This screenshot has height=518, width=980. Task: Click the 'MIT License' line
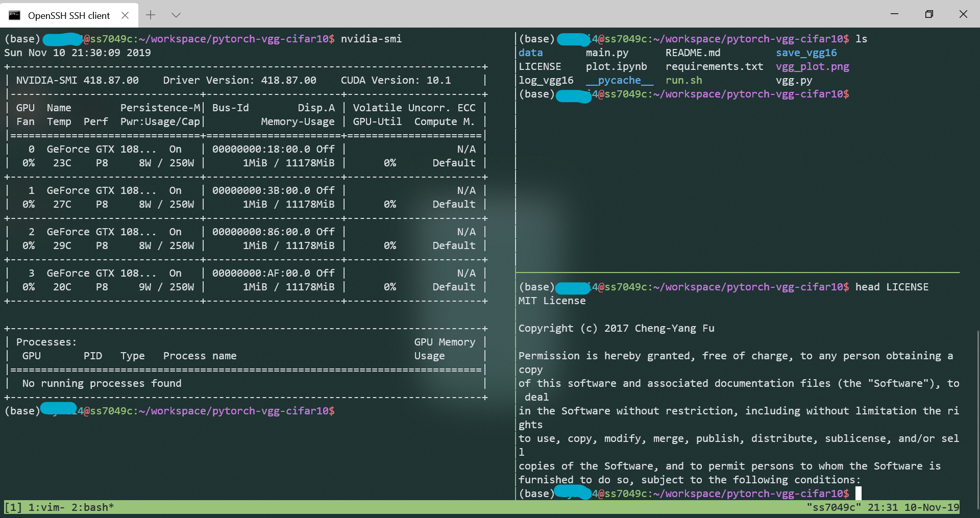552,301
